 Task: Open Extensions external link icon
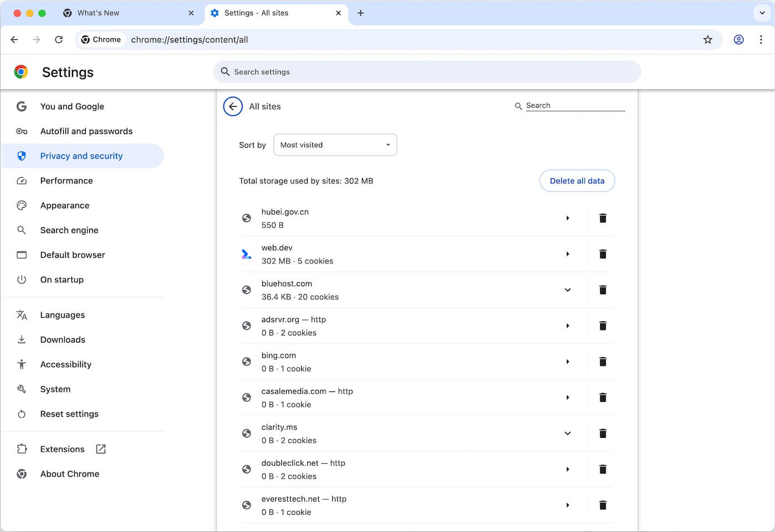tap(101, 449)
